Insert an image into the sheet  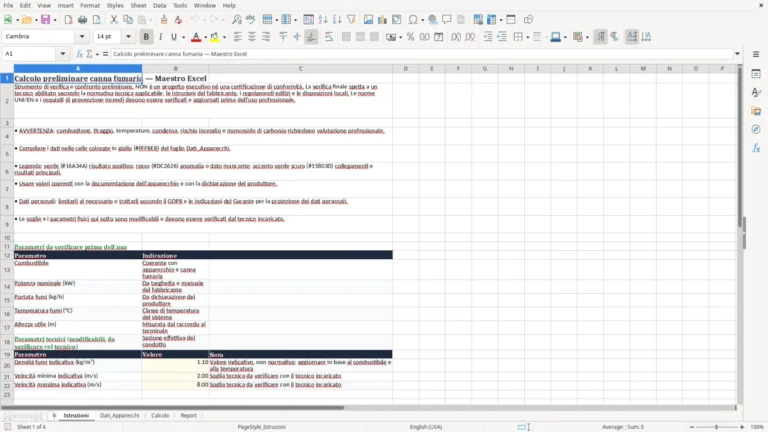[368, 20]
